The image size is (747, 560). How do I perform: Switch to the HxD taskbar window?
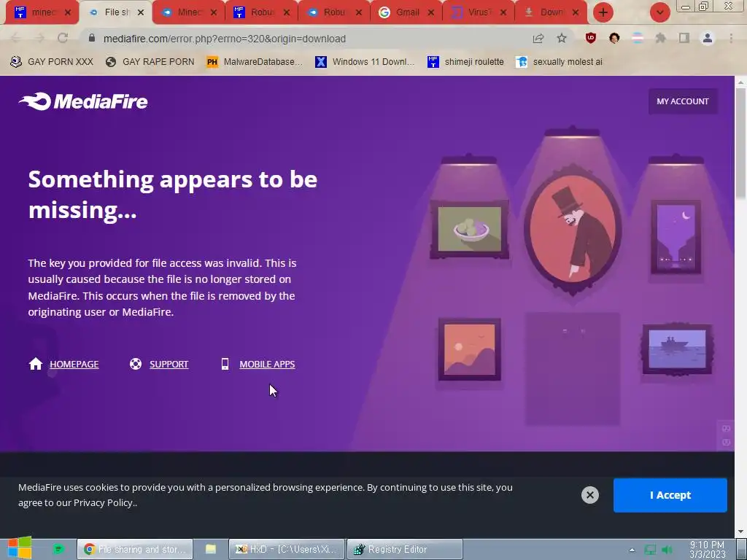[x=287, y=549]
